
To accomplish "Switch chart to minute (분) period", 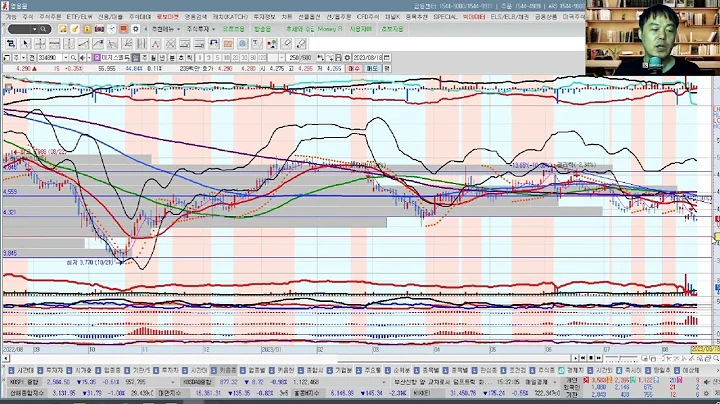I will click(172, 57).
